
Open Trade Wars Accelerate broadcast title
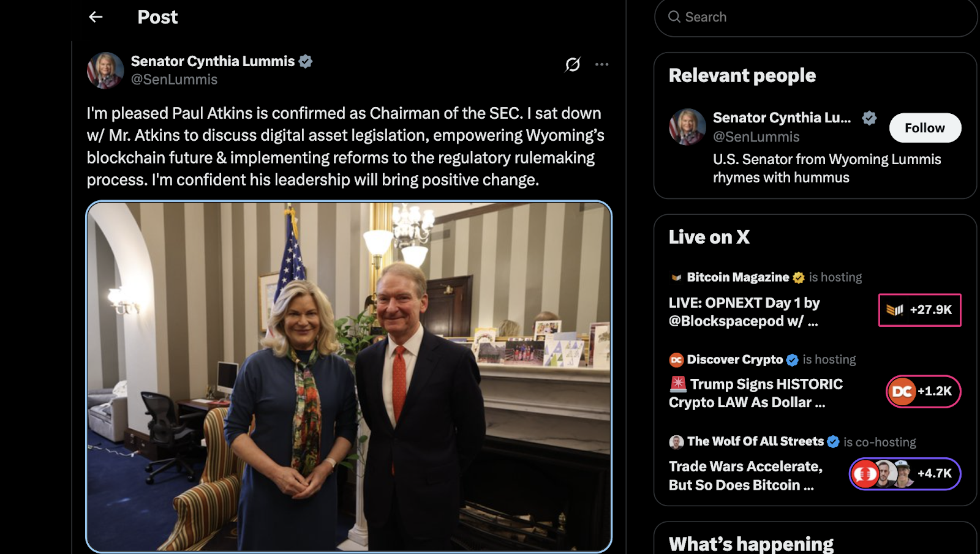pyautogui.click(x=745, y=476)
